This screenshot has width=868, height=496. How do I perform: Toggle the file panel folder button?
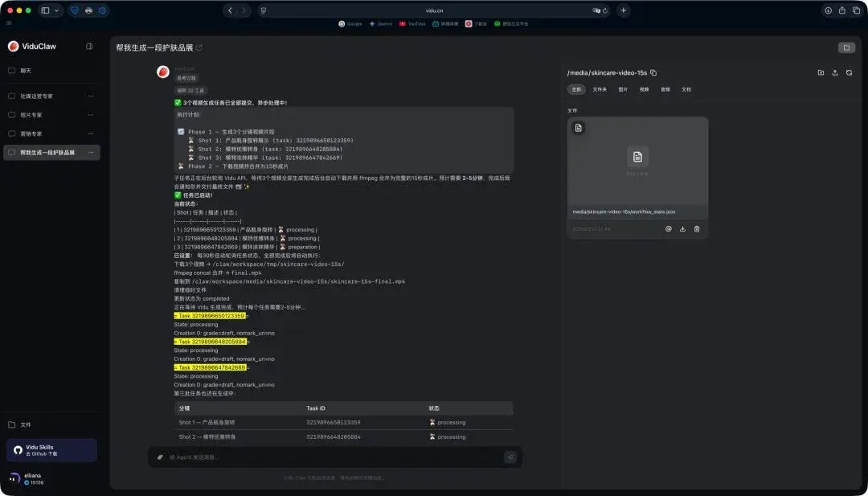coord(846,47)
